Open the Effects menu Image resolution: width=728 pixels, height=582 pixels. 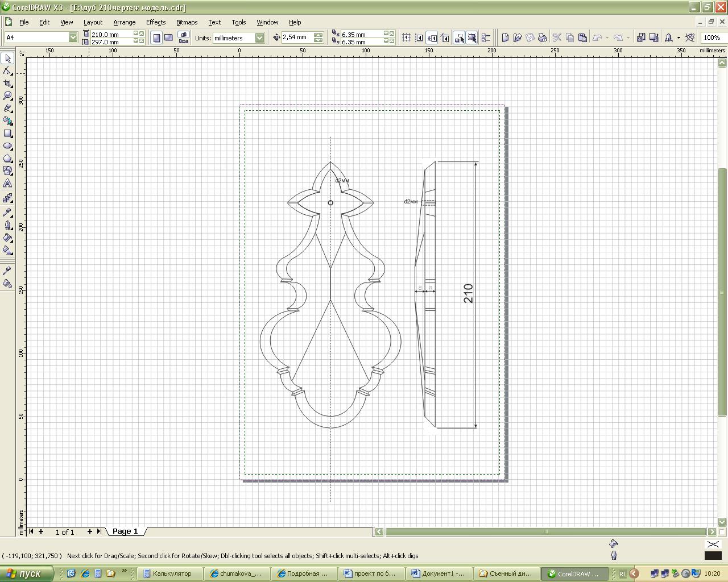155,22
